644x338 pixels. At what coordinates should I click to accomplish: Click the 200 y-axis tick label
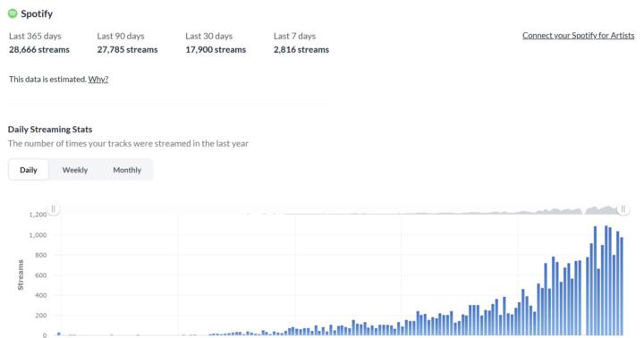[x=40, y=316]
